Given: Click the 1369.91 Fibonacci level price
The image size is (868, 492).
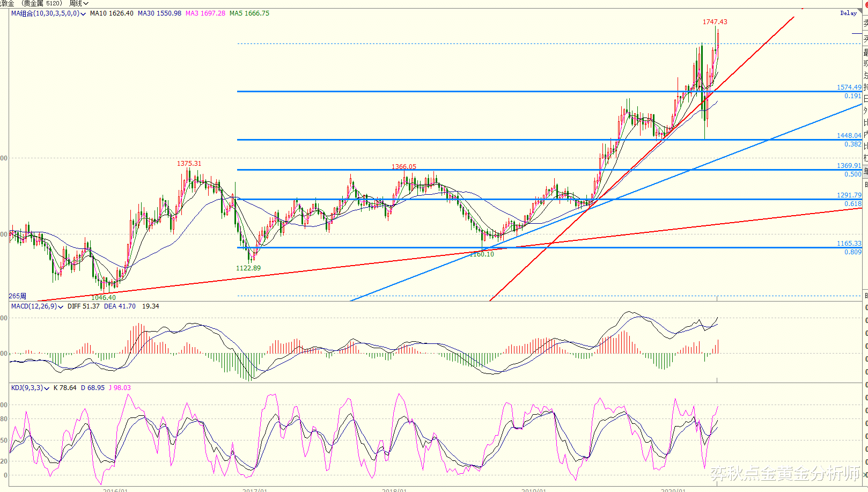Looking at the screenshot, I should 849,166.
